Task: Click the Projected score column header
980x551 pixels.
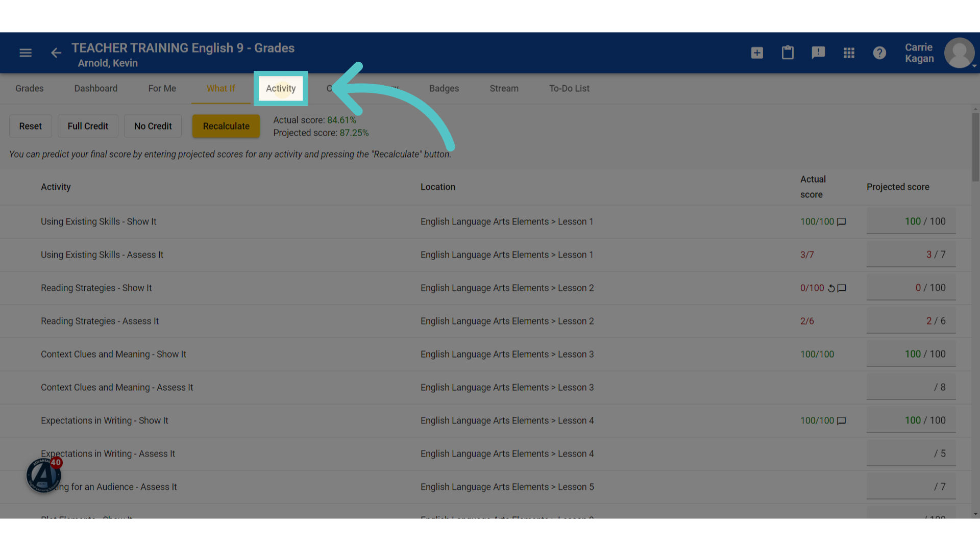Action: (x=898, y=187)
